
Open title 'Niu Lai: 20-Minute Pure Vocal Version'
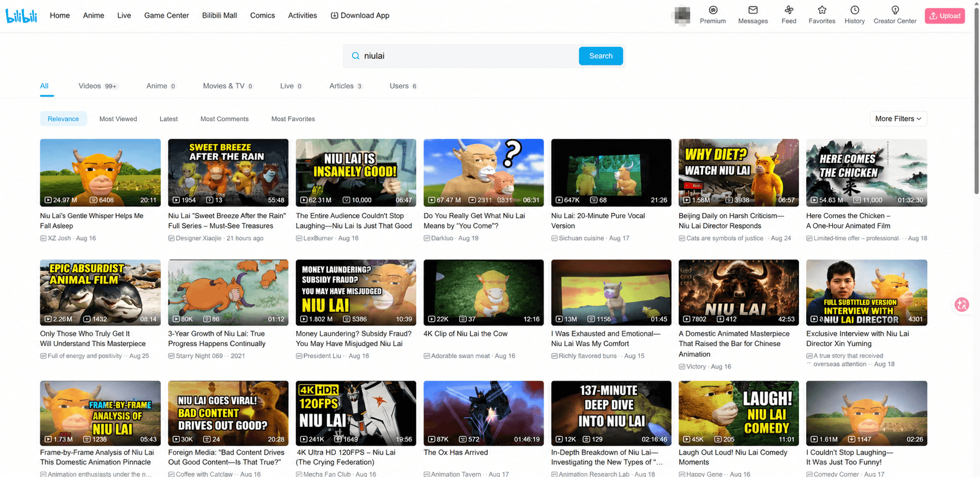click(x=598, y=221)
